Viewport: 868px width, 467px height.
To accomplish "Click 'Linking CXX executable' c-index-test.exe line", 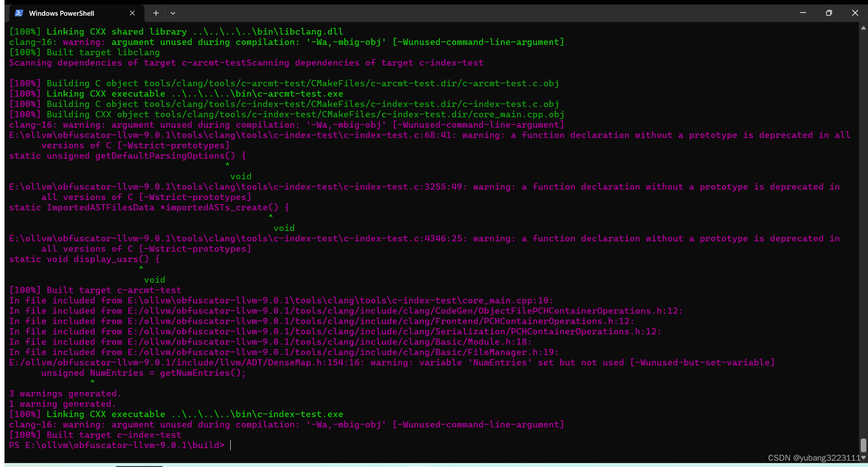I will pos(176,414).
